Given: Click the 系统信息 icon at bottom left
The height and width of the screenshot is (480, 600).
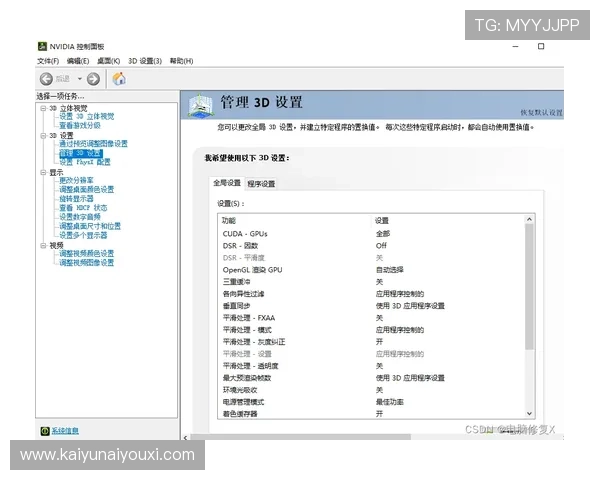Looking at the screenshot, I should (x=45, y=431).
